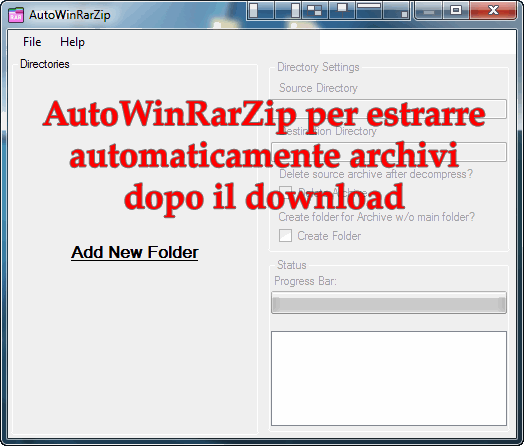Click the Destination Directory input field

pos(389,152)
